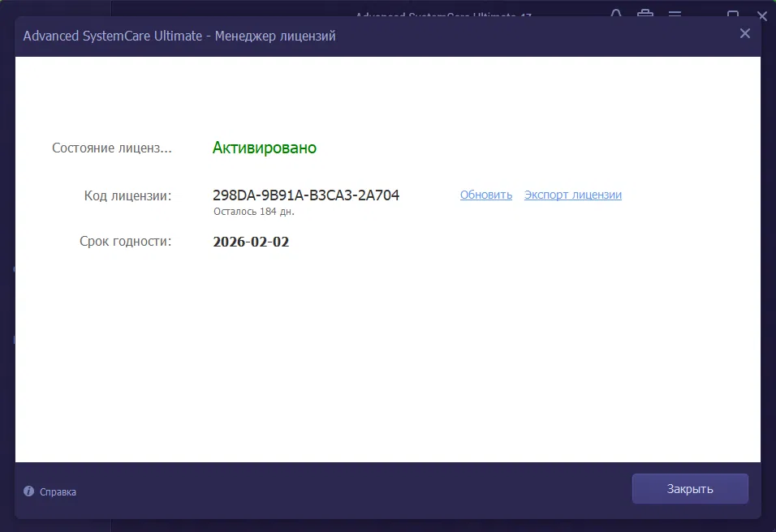Open Справка help
The width and height of the screenshot is (776, 532).
57,491
